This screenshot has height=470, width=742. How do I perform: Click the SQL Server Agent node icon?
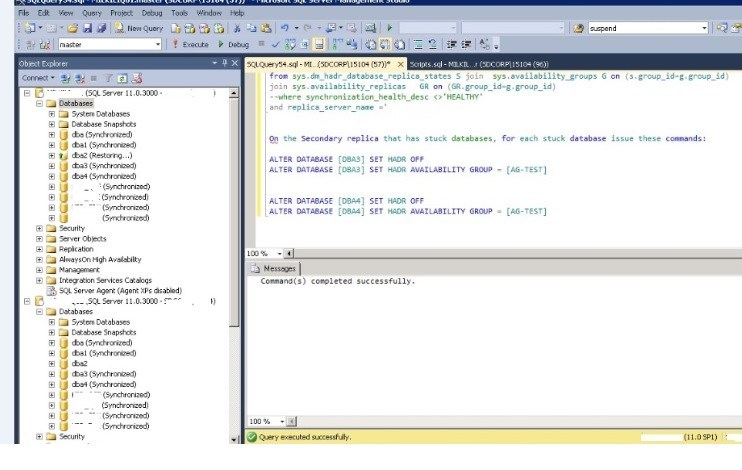coord(52,291)
